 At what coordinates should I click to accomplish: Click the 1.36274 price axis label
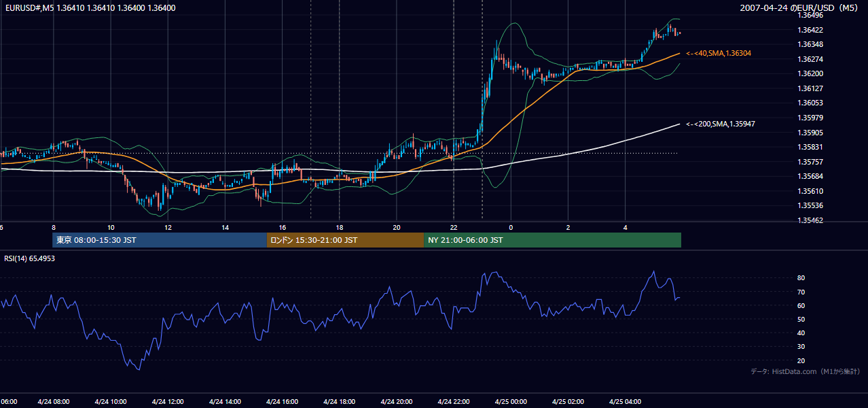point(810,59)
